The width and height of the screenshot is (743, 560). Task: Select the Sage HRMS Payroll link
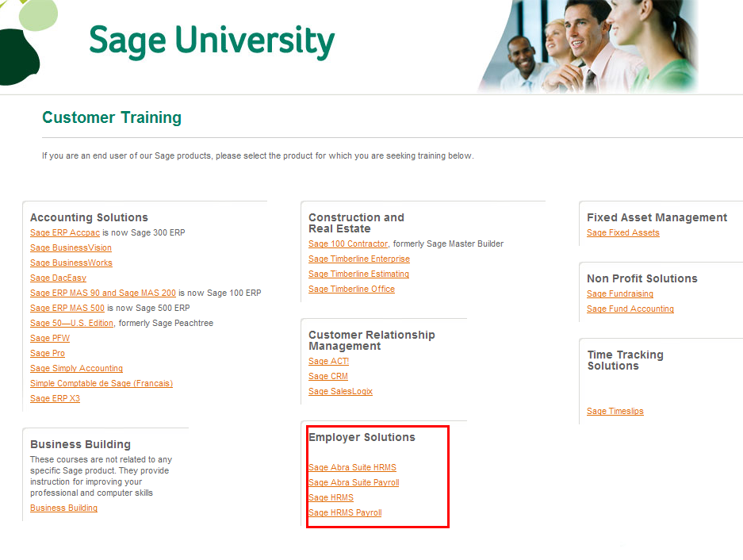[x=345, y=512]
